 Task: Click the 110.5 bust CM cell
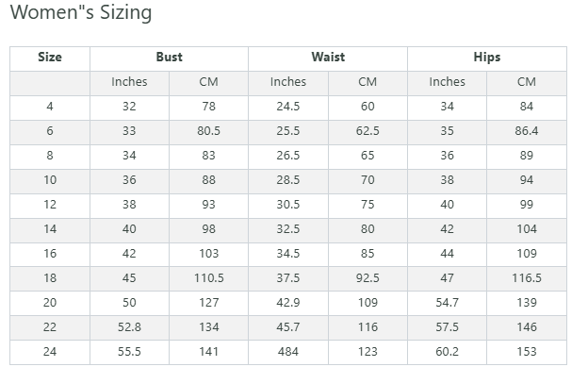(x=208, y=278)
